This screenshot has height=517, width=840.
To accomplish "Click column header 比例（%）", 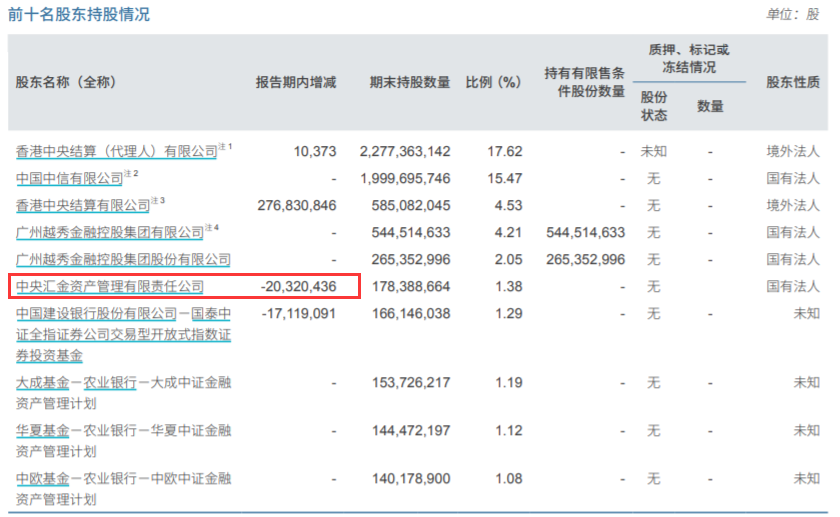I will tap(493, 82).
